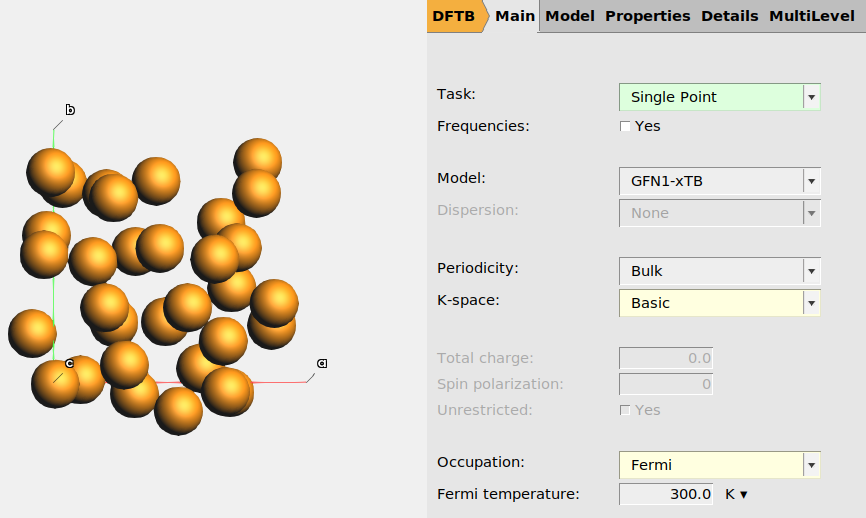Click the lattice vector b axis label
This screenshot has height=518, width=866.
[x=70, y=109]
